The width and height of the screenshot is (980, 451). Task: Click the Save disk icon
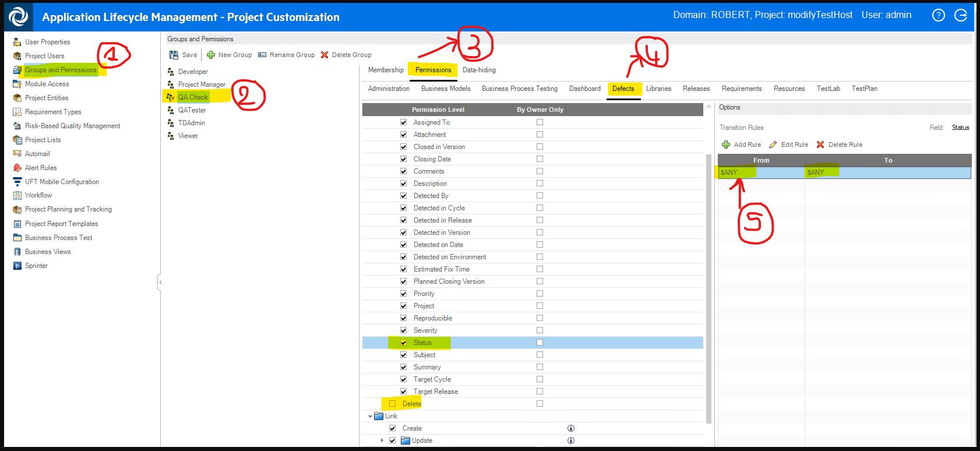point(174,55)
